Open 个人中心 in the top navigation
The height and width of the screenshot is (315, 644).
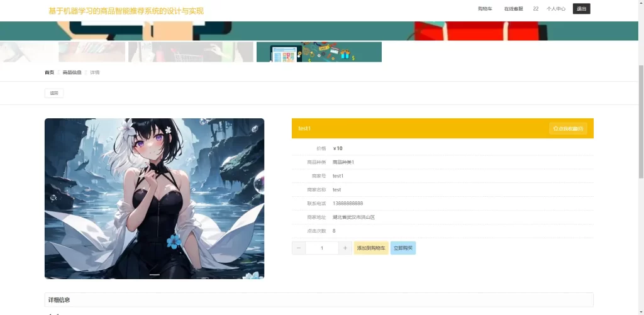(556, 9)
